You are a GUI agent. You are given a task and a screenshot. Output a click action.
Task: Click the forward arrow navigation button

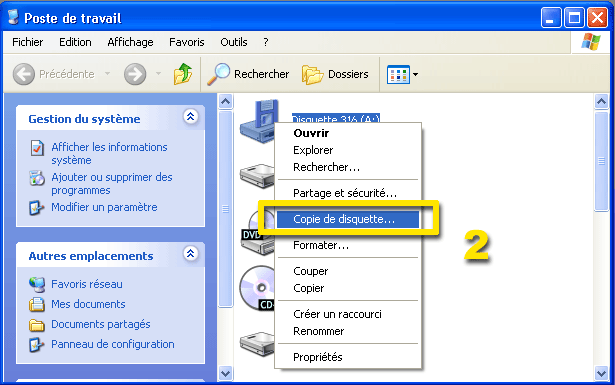pyautogui.click(x=135, y=74)
